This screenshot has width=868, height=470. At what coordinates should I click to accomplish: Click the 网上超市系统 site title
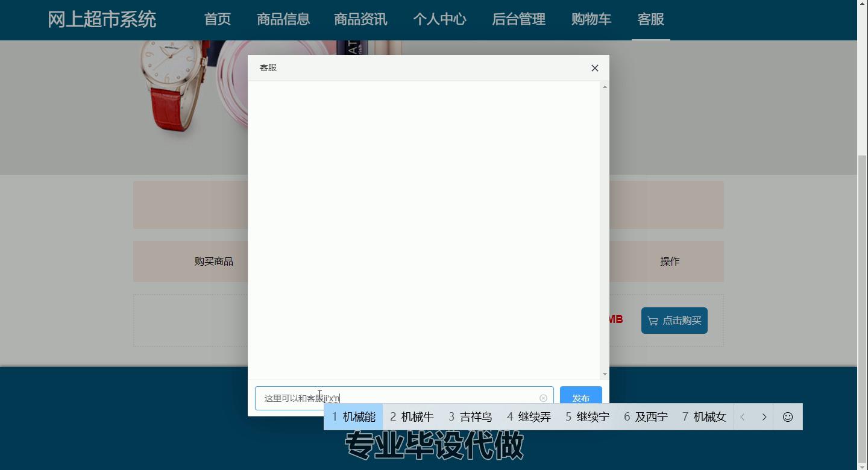(102, 19)
